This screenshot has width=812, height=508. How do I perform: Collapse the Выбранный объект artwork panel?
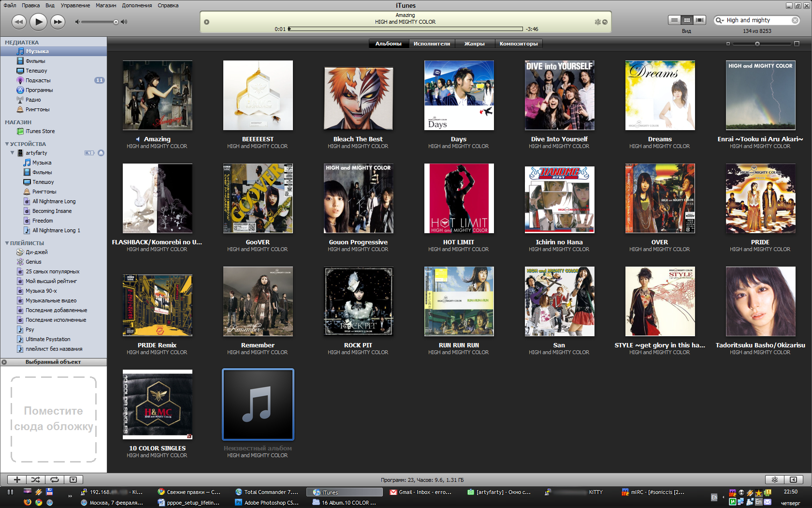click(4, 362)
